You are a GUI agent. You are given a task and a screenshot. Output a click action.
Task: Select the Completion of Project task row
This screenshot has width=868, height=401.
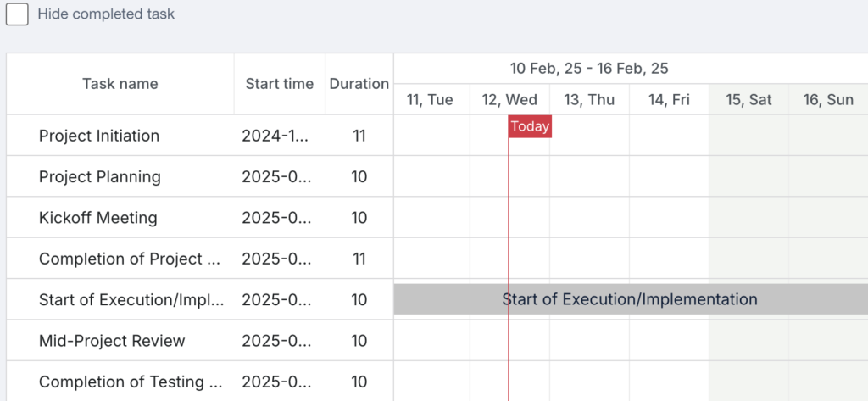[x=200, y=259]
